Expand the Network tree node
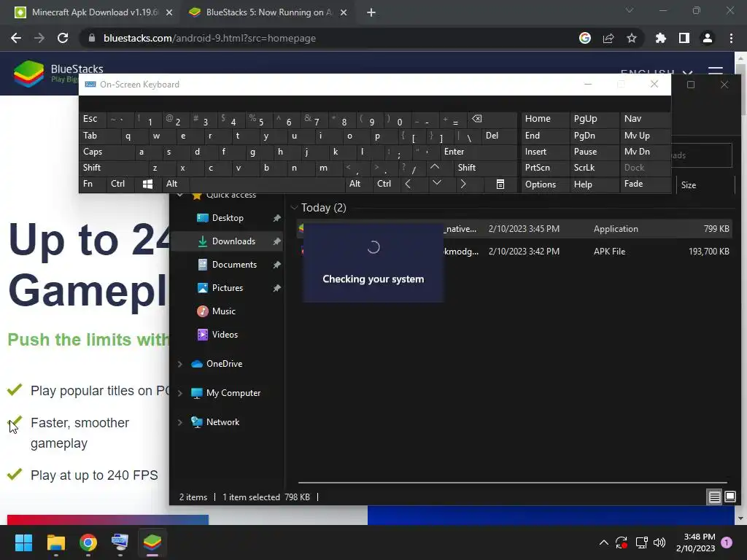 (x=179, y=422)
